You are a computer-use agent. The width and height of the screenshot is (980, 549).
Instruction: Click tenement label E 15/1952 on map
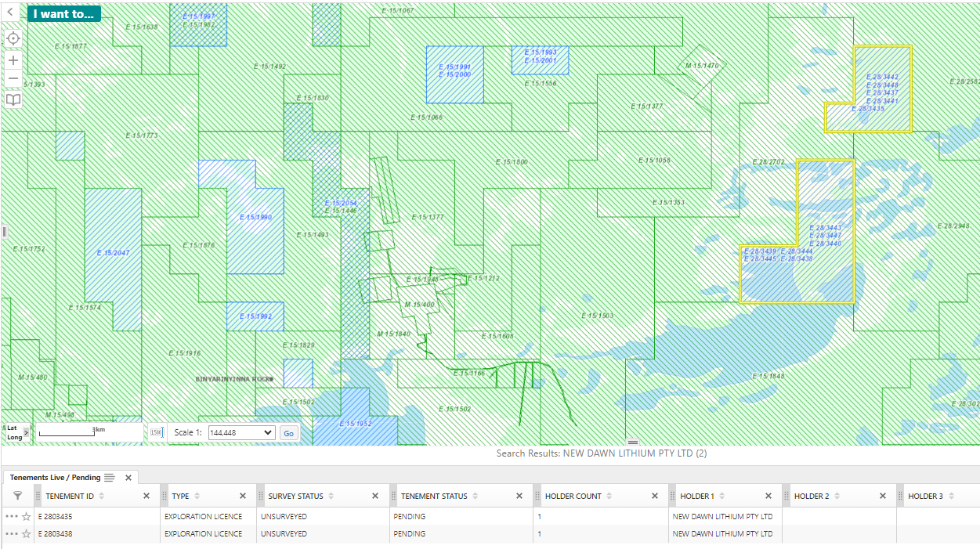pos(355,424)
